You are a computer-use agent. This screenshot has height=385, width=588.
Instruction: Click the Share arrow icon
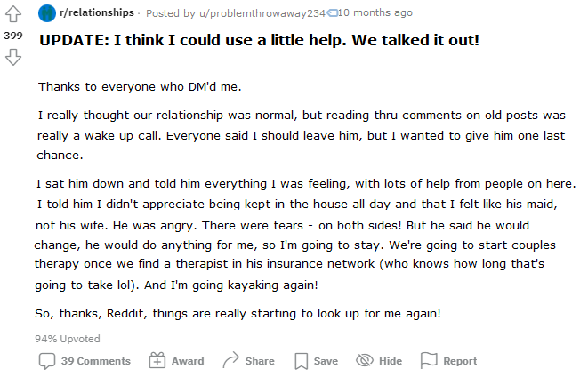(x=230, y=361)
